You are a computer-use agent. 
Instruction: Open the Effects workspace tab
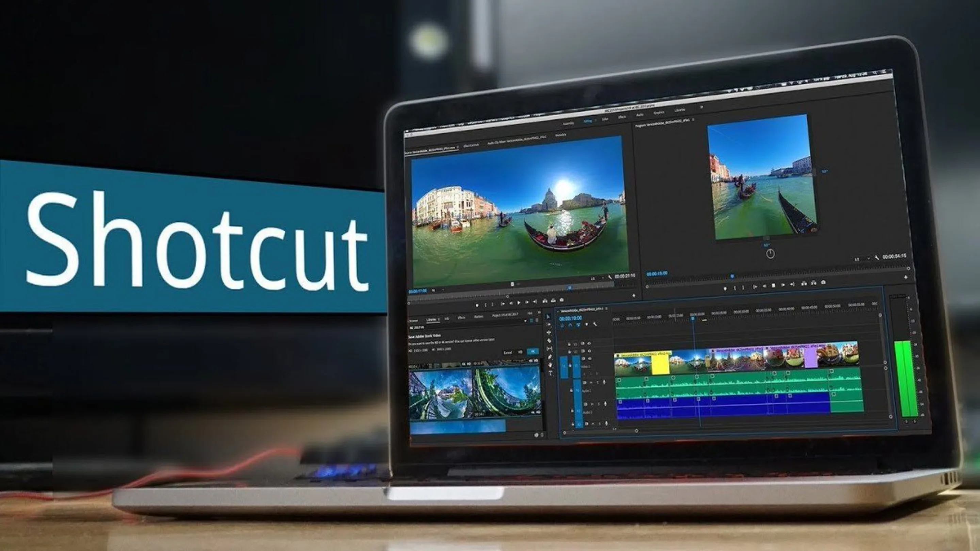[x=622, y=117]
